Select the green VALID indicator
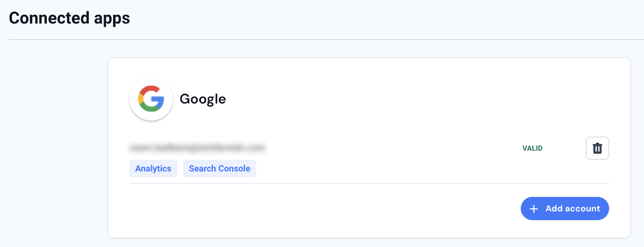Image resolution: width=644 pixels, height=247 pixels. click(x=533, y=148)
